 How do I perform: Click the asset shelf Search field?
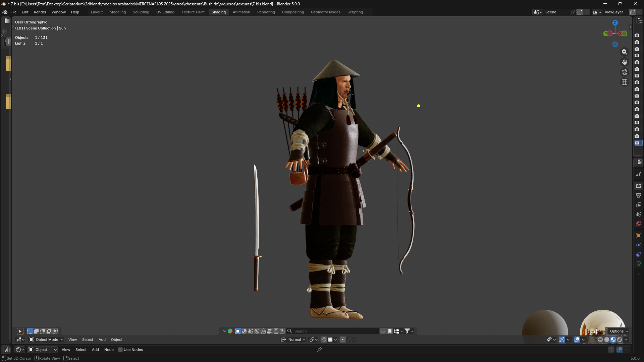[335, 331]
